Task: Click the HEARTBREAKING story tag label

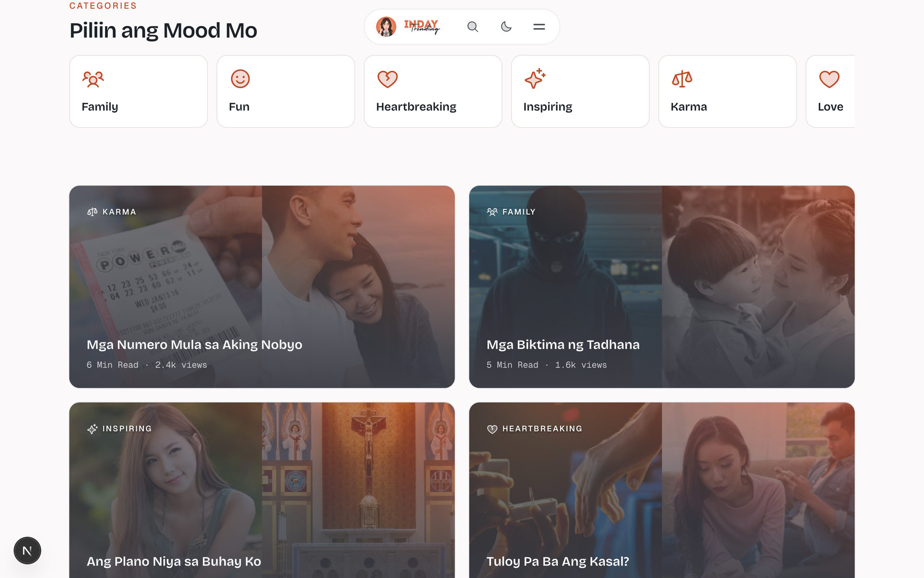Action: tap(542, 429)
